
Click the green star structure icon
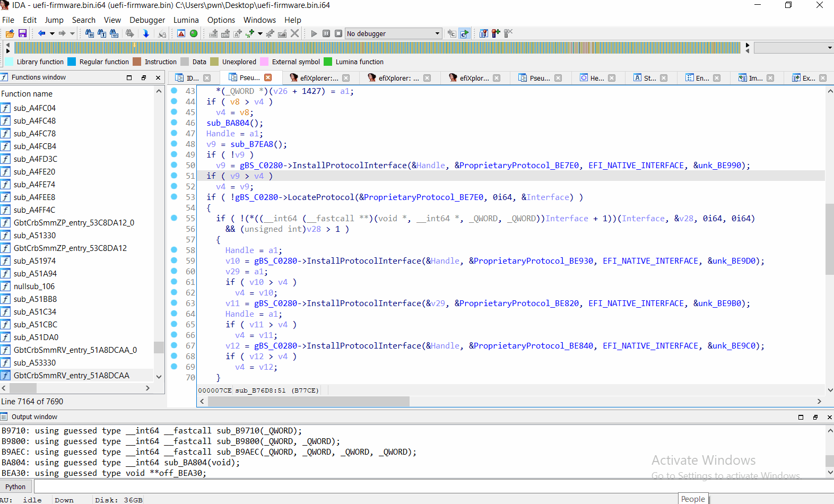pyautogui.click(x=250, y=33)
